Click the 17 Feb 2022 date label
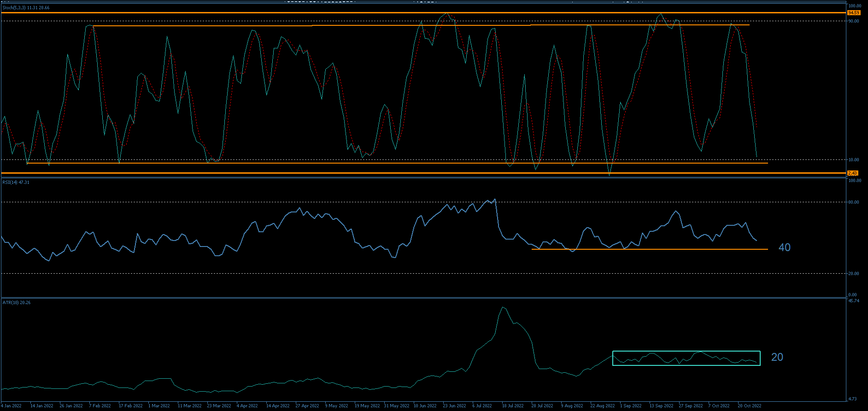 (x=130, y=406)
